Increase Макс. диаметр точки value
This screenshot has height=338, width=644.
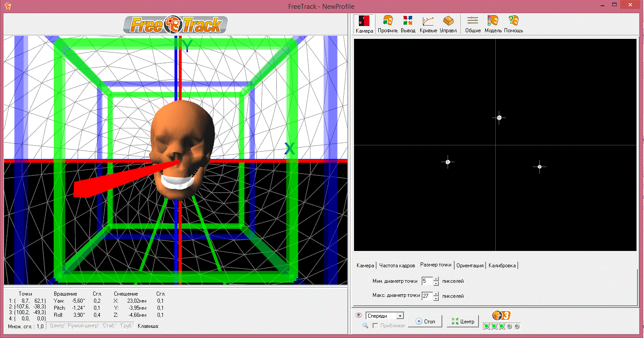[436, 294]
